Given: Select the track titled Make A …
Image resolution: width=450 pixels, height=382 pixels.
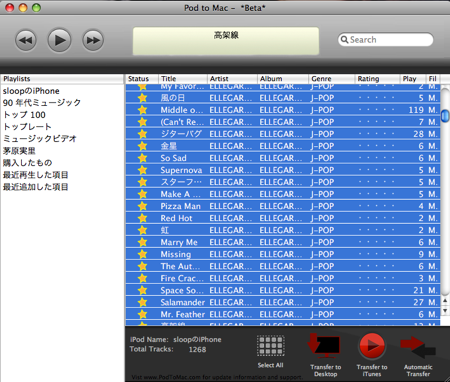Looking at the screenshot, I should [181, 194].
